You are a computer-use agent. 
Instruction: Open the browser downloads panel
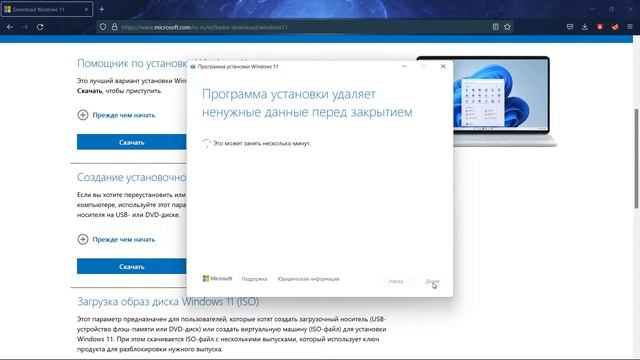pyautogui.click(x=585, y=27)
